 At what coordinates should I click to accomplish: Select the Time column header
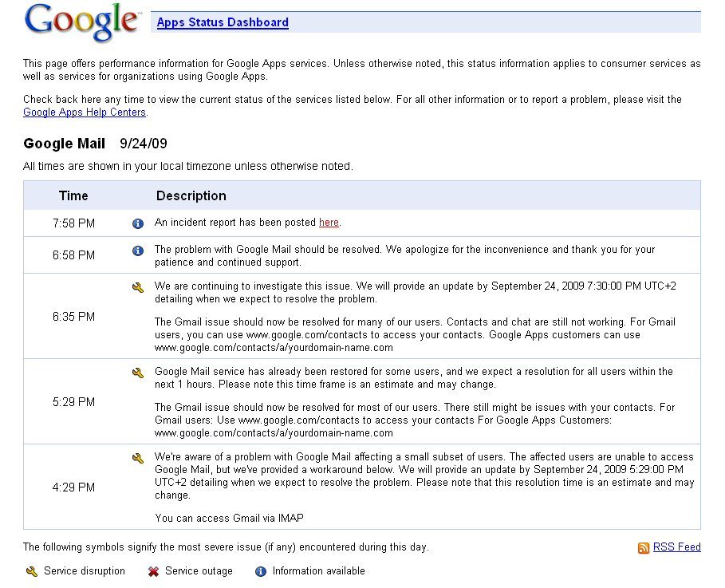pos(73,195)
